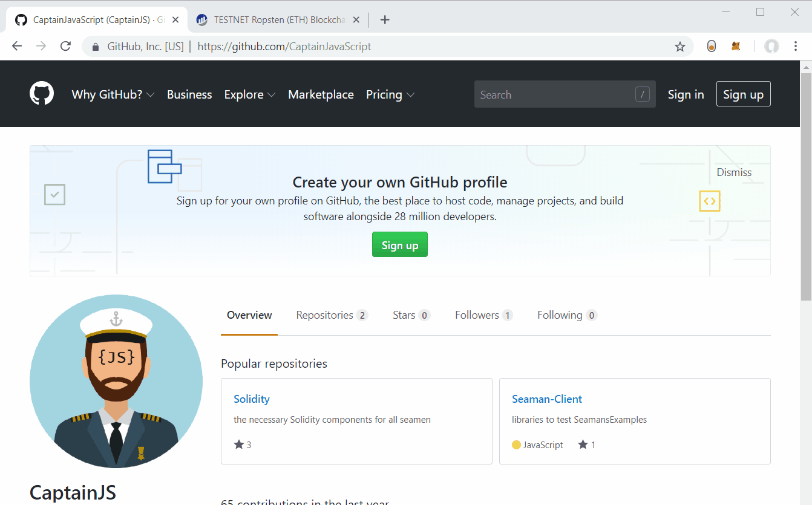
Task: Go back to previous page
Action: pyautogui.click(x=17, y=47)
